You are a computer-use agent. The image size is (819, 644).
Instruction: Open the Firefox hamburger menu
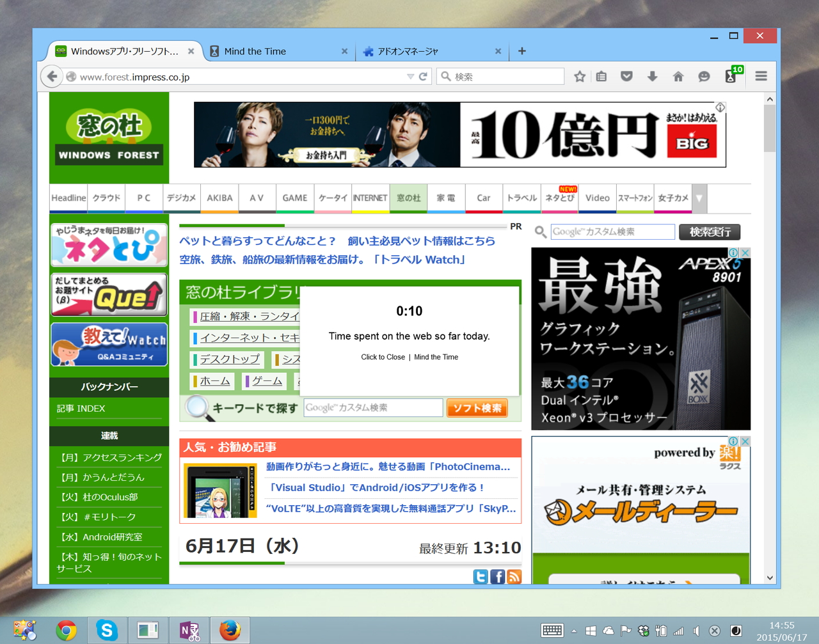pos(761,77)
